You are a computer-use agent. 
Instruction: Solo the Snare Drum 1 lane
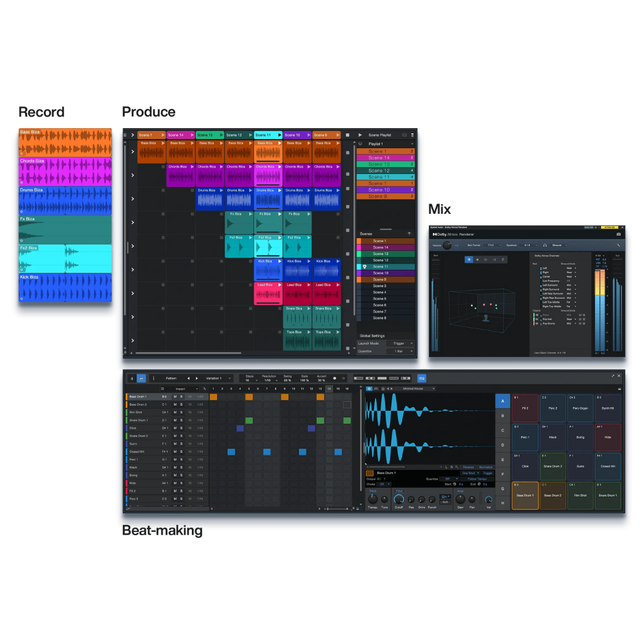pos(182,421)
